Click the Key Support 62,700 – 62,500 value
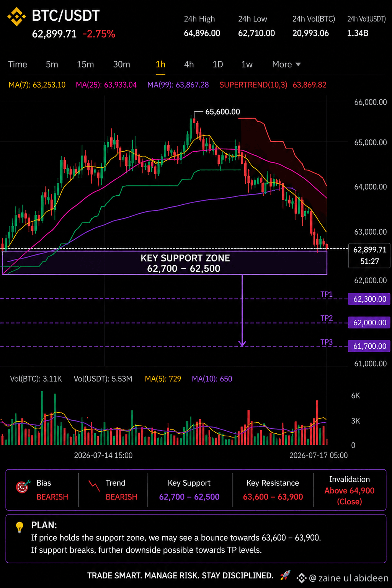 pos(189,497)
